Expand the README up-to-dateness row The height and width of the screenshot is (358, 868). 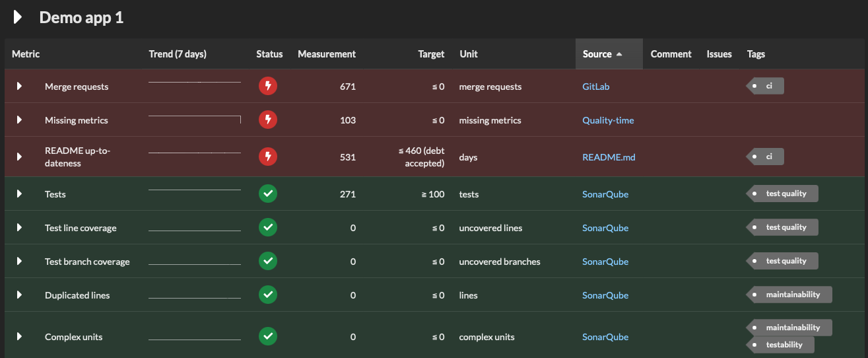click(x=20, y=157)
